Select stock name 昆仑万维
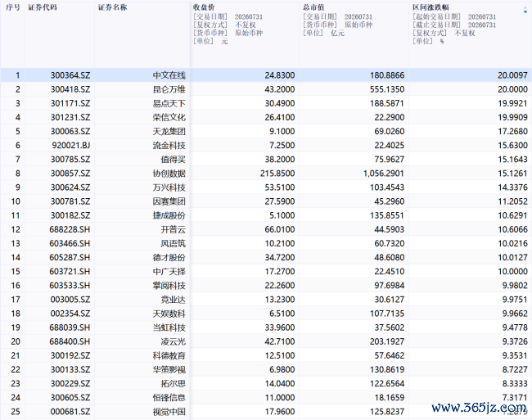 [169, 89]
